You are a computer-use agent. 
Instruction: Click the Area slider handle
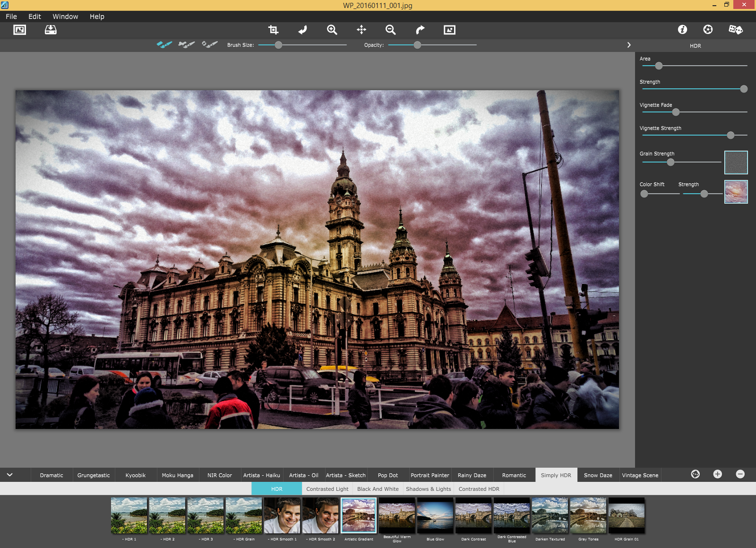(659, 66)
